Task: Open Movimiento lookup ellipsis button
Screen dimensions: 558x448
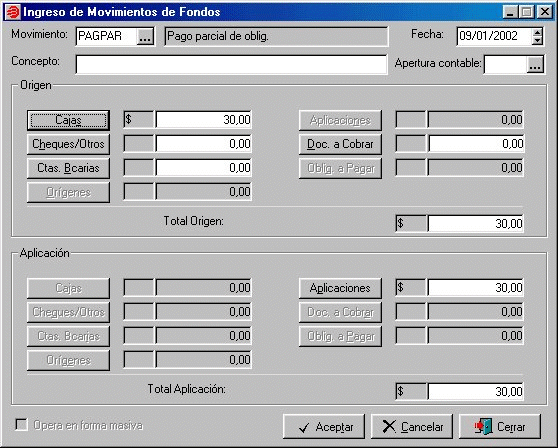Action: (x=145, y=36)
